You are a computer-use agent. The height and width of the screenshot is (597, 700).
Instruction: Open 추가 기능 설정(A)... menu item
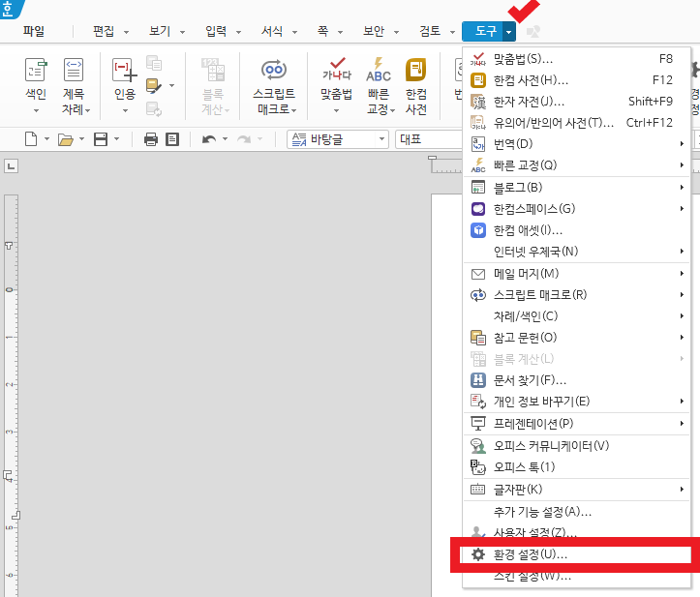click(x=576, y=512)
